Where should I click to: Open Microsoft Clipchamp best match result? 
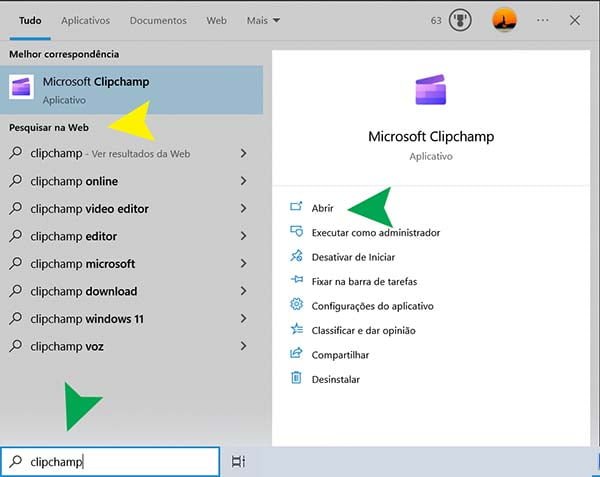pyautogui.click(x=131, y=90)
